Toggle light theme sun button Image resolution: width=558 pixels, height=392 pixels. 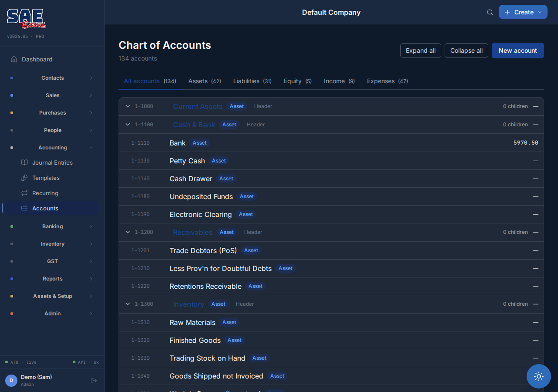[539, 376]
